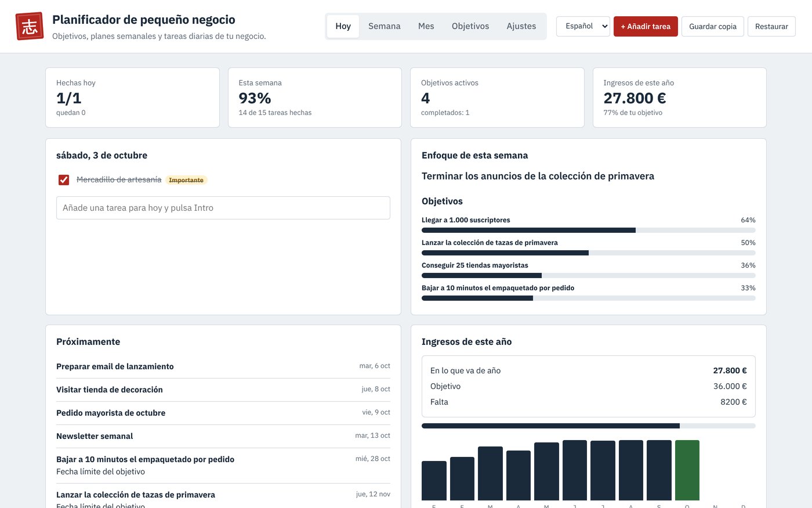Click the 36.000 € Objetivo value
Image resolution: width=812 pixels, height=508 pixels.
coord(730,386)
